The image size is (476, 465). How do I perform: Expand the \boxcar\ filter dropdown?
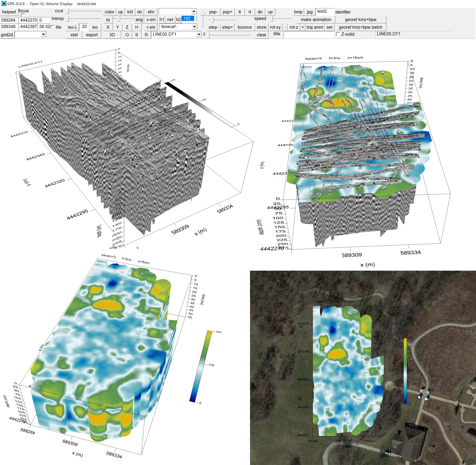click(194, 27)
